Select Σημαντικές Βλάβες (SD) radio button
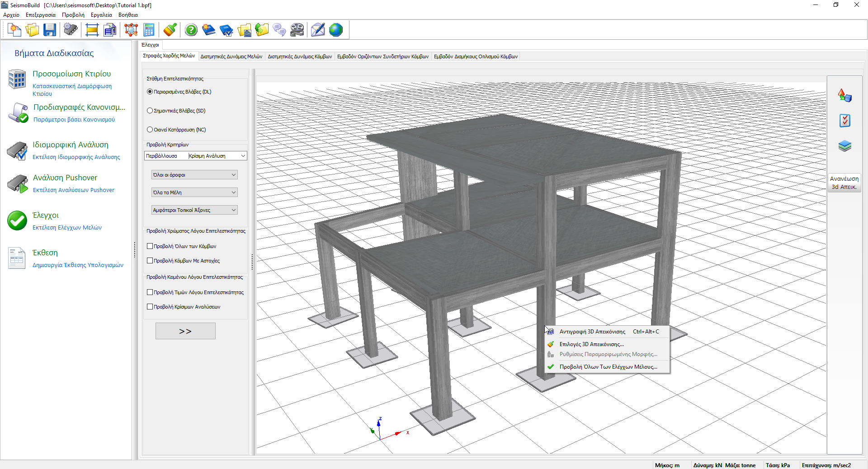Image resolution: width=868 pixels, height=469 pixels. point(150,111)
